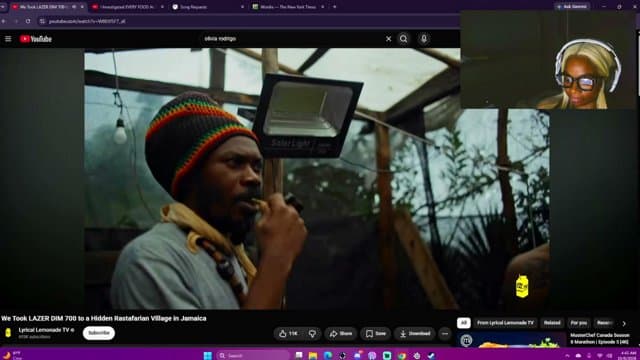Viewport: 640px width, 360px height.
Task: Start voice search with the microphone
Action: 424,39
